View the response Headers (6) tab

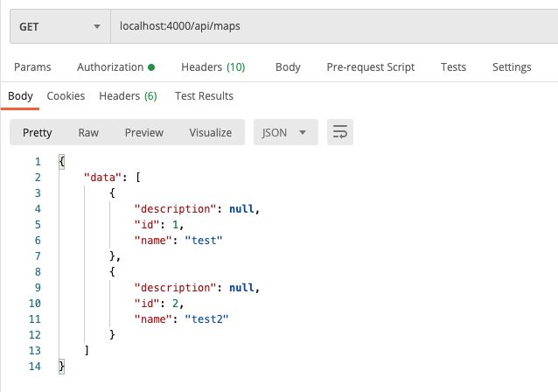click(128, 96)
